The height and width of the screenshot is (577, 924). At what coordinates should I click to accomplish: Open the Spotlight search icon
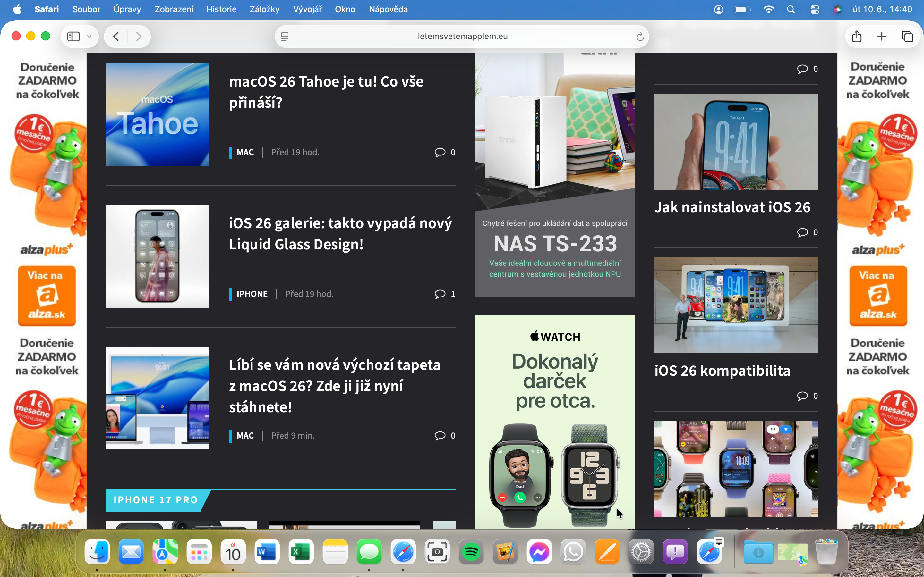[791, 9]
